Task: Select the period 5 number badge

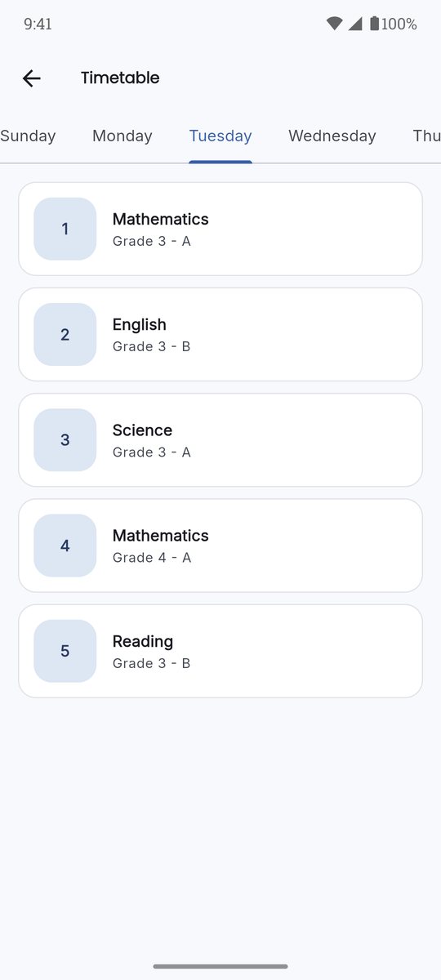Action: pos(65,651)
